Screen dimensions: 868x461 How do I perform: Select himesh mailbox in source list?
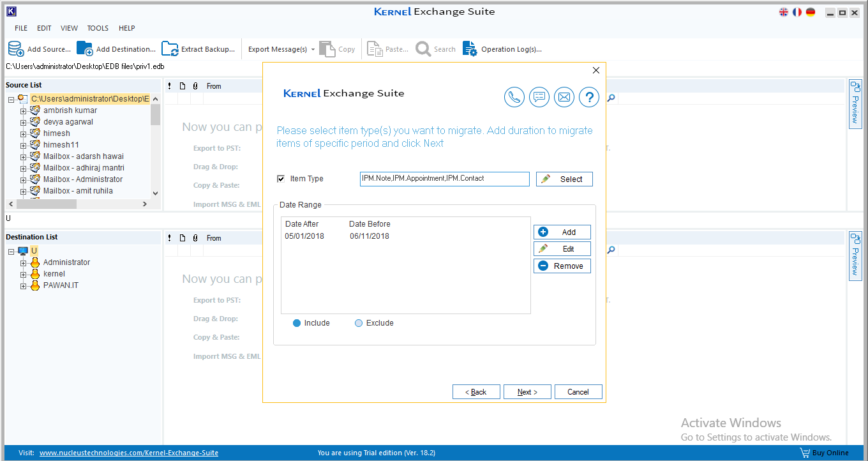pos(57,133)
